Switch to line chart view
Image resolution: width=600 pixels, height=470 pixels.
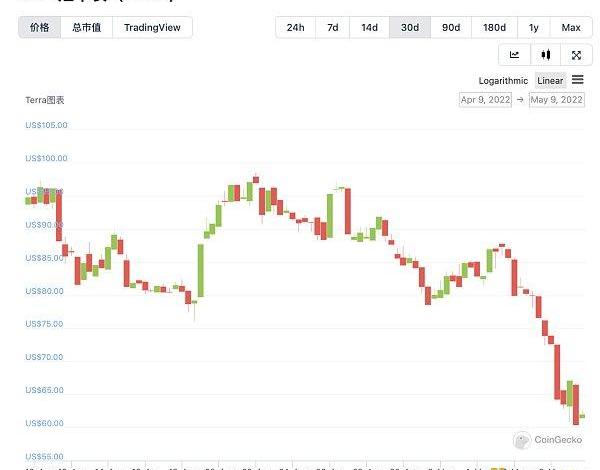click(x=514, y=55)
